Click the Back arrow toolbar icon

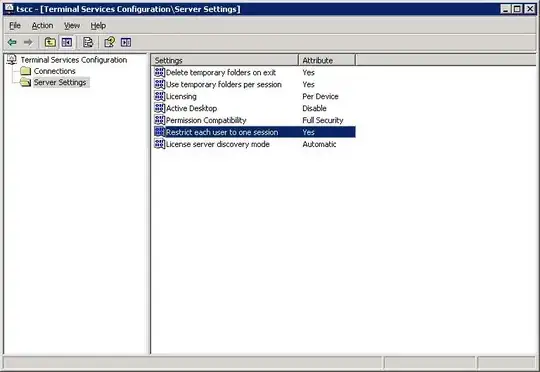(x=12, y=42)
